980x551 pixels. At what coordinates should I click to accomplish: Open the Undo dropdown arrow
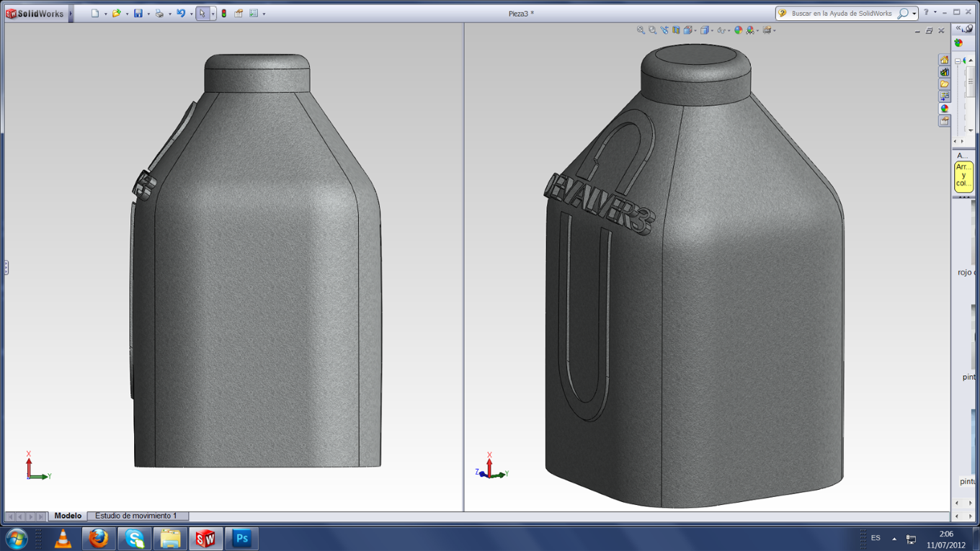191,14
